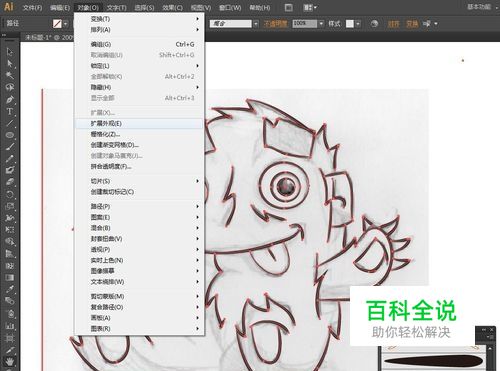Expand the 剪切蒙版(M) submenu
Viewport: 500px width, 371px height.
139,296
